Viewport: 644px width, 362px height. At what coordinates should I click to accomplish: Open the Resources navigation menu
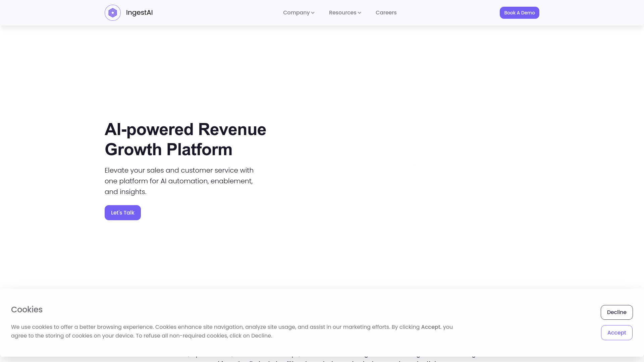pyautogui.click(x=342, y=13)
